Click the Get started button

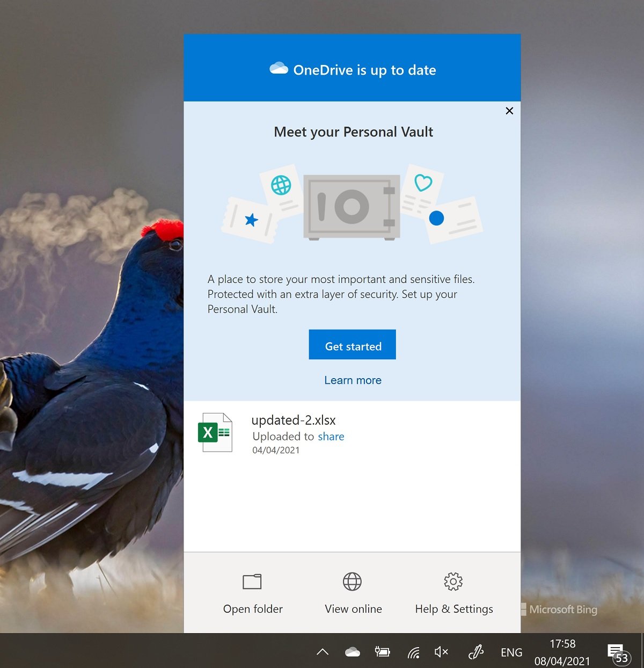click(x=352, y=345)
